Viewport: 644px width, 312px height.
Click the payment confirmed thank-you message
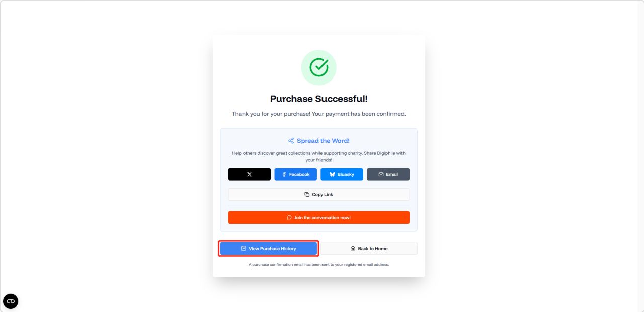tap(318, 114)
